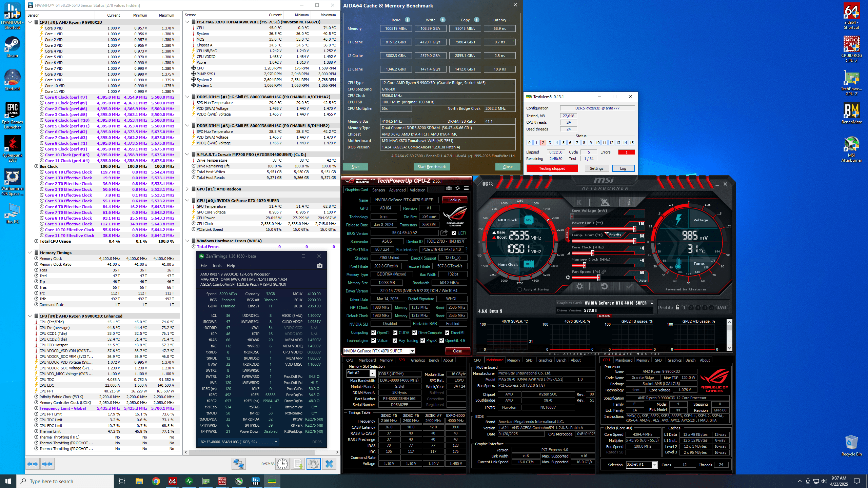The width and height of the screenshot is (868, 488).
Task: Open CPU-Z memory Slot #2 dropdown
Action: (372, 373)
